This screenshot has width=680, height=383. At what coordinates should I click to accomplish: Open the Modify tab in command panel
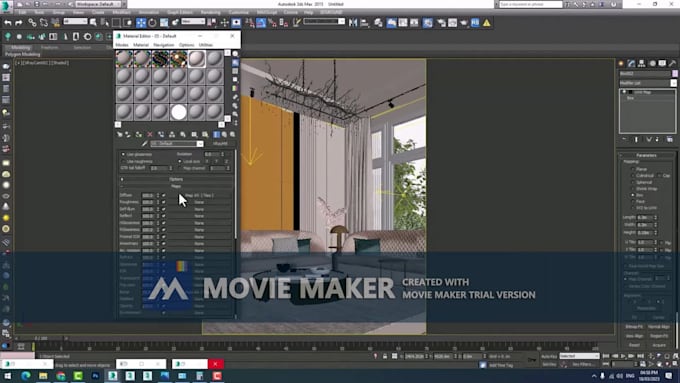631,63
